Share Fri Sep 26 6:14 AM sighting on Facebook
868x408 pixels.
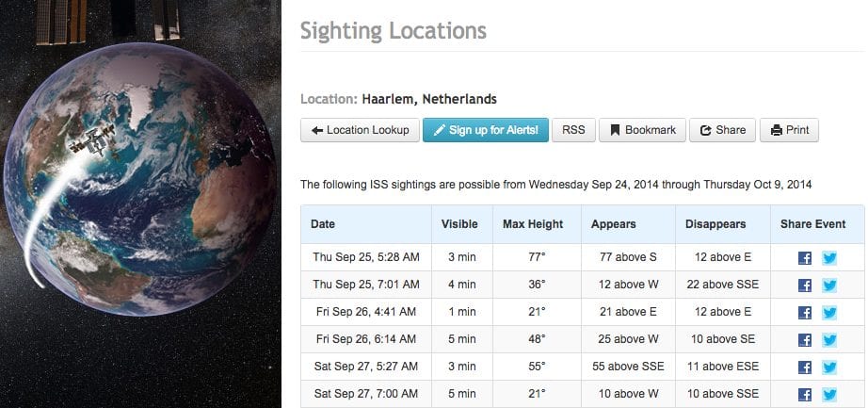[804, 340]
